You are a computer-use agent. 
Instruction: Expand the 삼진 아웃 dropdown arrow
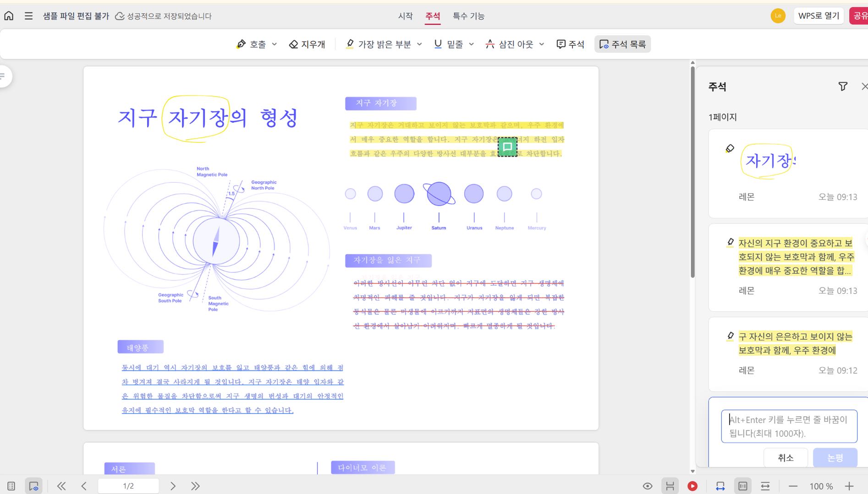542,44
